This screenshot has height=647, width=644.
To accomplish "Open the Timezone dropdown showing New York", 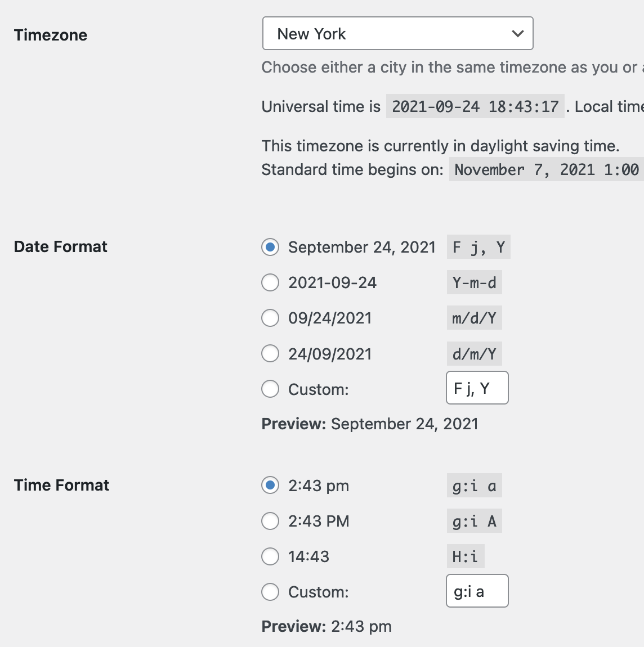I will click(x=397, y=33).
